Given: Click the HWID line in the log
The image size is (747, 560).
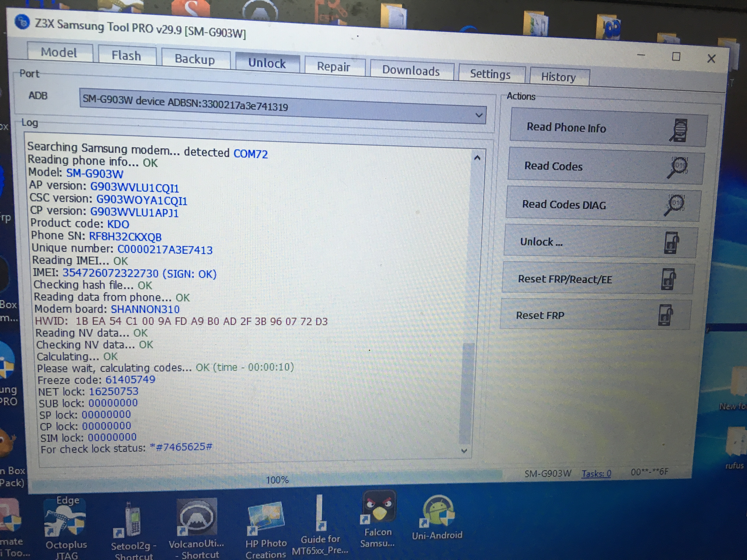Looking at the screenshot, I should (x=181, y=321).
